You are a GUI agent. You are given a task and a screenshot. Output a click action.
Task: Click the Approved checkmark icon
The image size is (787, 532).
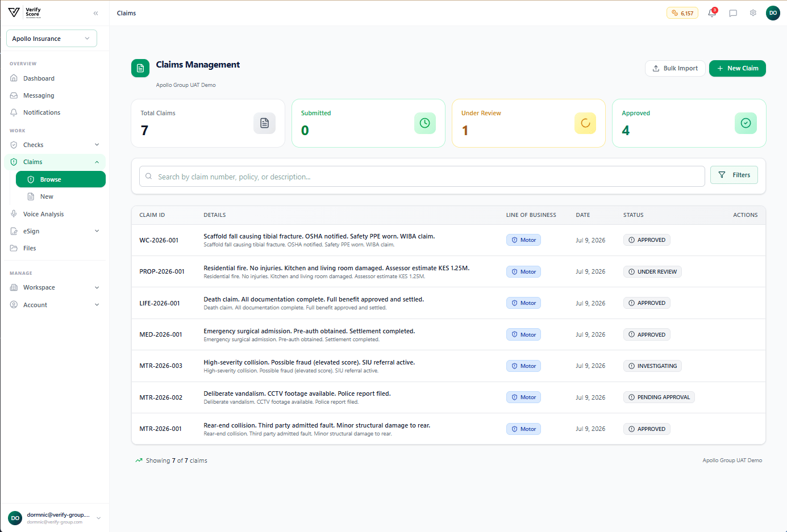pos(746,123)
